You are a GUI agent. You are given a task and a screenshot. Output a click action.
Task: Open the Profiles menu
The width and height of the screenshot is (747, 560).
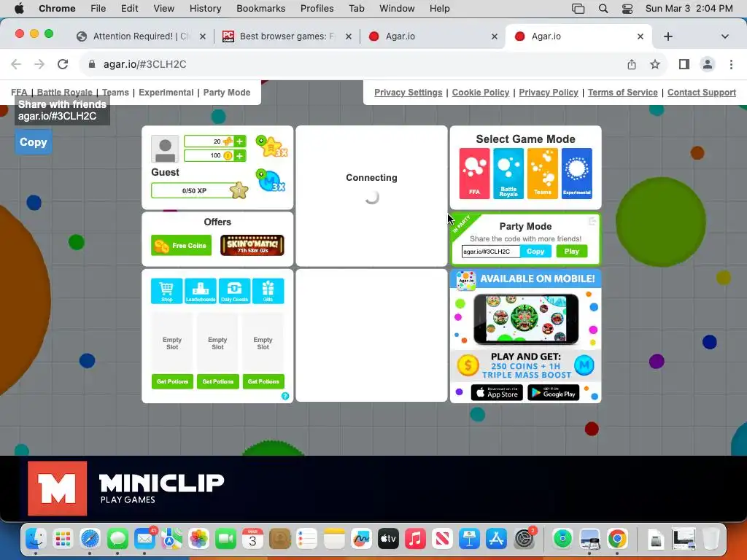pyautogui.click(x=317, y=9)
